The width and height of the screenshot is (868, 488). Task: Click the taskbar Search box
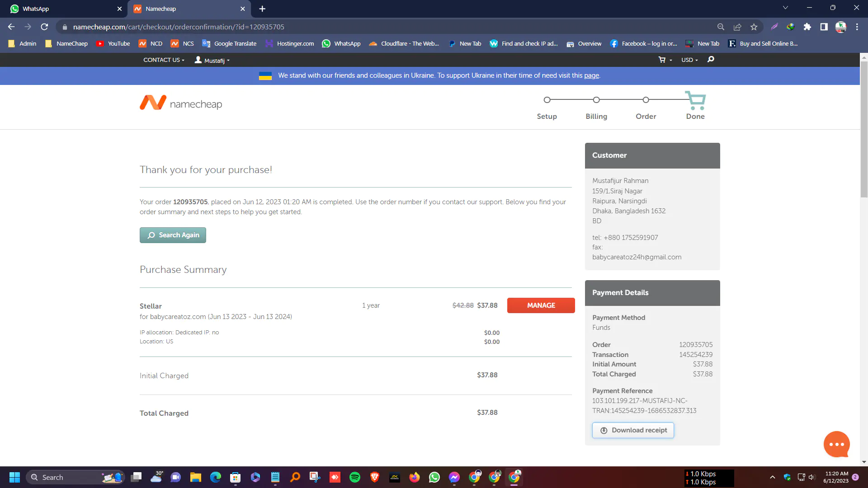click(x=75, y=477)
